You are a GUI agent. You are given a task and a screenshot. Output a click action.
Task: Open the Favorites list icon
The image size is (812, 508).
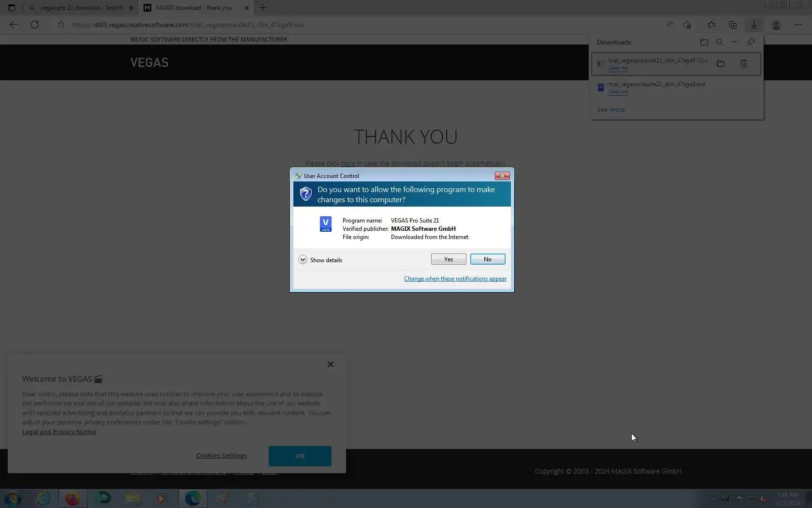711,25
